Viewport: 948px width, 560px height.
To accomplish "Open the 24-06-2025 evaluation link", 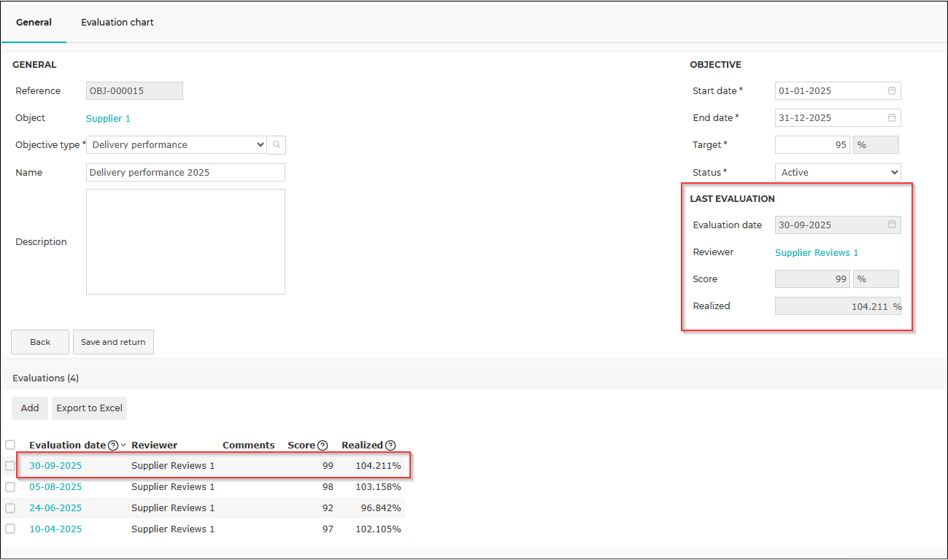I will (55, 508).
